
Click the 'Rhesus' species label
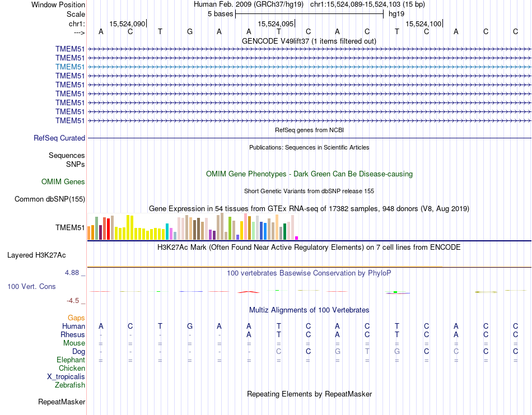pos(73,334)
